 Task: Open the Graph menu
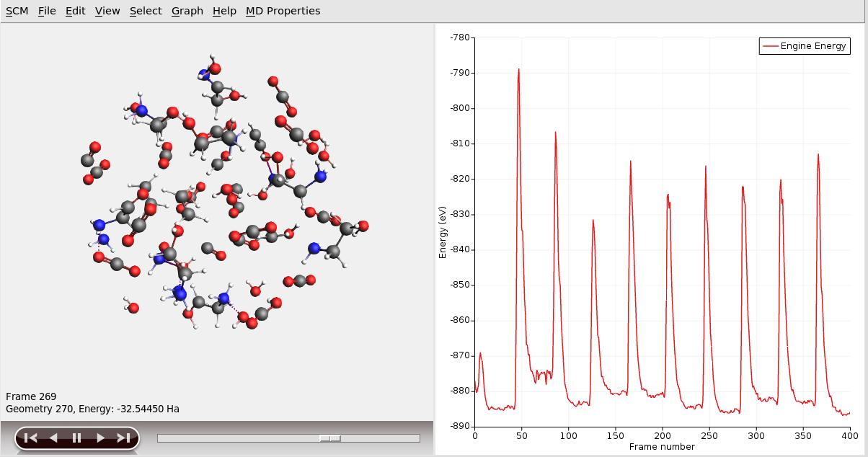coord(187,11)
